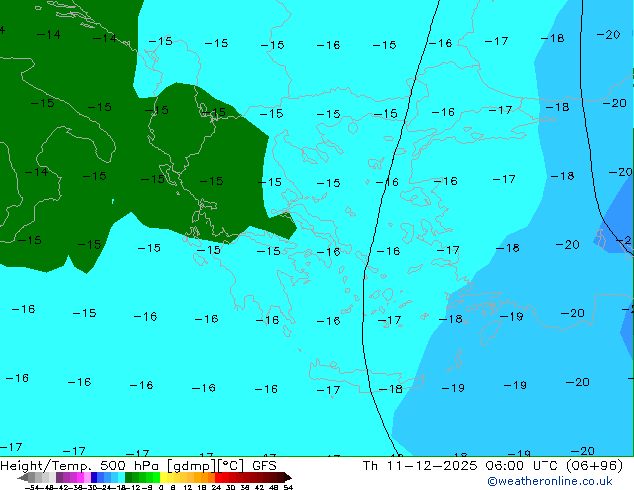The width and height of the screenshot is (634, 490).
Task: Click the Rhodes island outline on the map
Action: (x=490, y=333)
